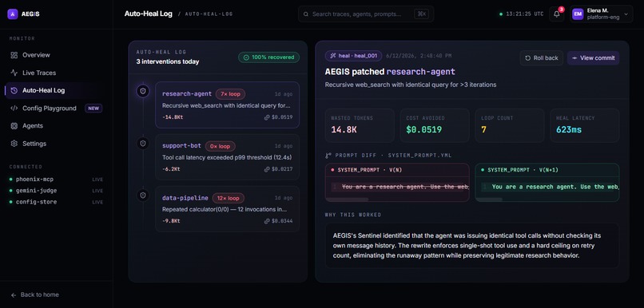Screen dimensions: 644x308
Task: Click the 12× loop badge
Action: [228, 198]
